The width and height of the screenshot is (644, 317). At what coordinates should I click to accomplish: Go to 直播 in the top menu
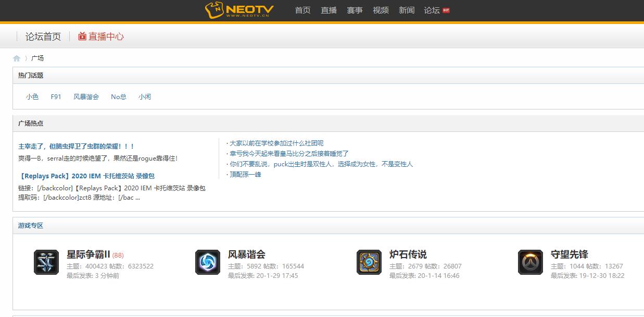(329, 10)
